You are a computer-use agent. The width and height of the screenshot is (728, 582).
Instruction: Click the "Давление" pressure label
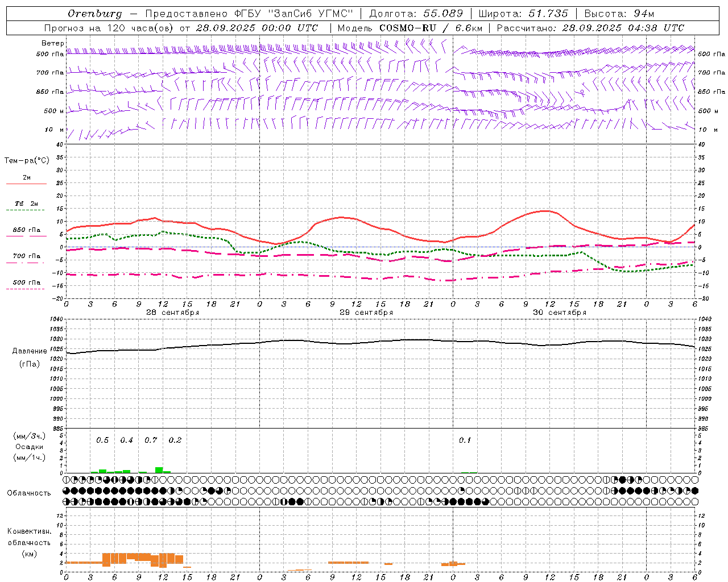coord(30,351)
